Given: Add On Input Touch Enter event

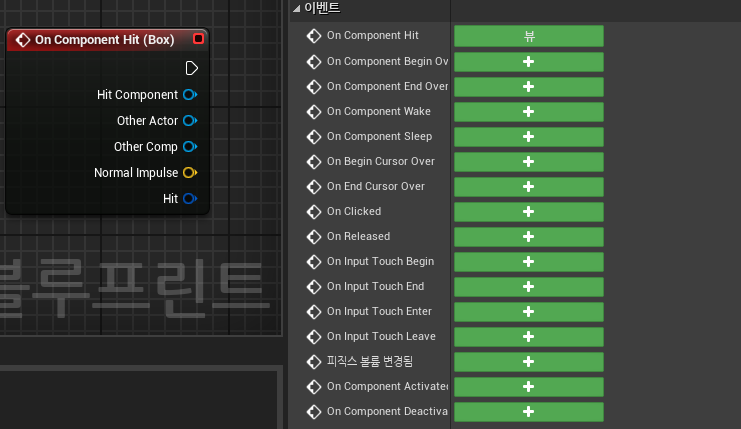Looking at the screenshot, I should pyautogui.click(x=529, y=312).
